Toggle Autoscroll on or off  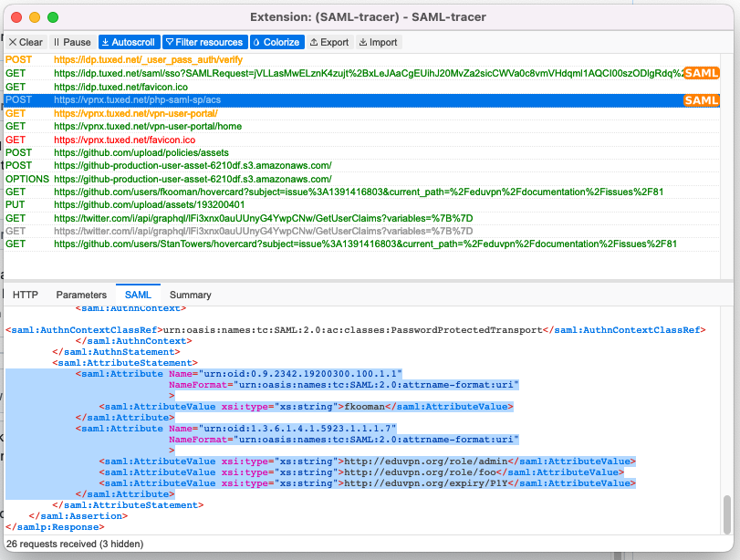pyautogui.click(x=128, y=42)
